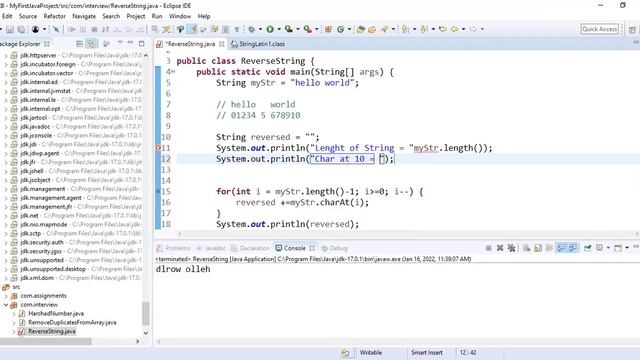Screen dimensions: 640x360
Task: Expand the jdk.httpserver library node
Action: coord(6,55)
